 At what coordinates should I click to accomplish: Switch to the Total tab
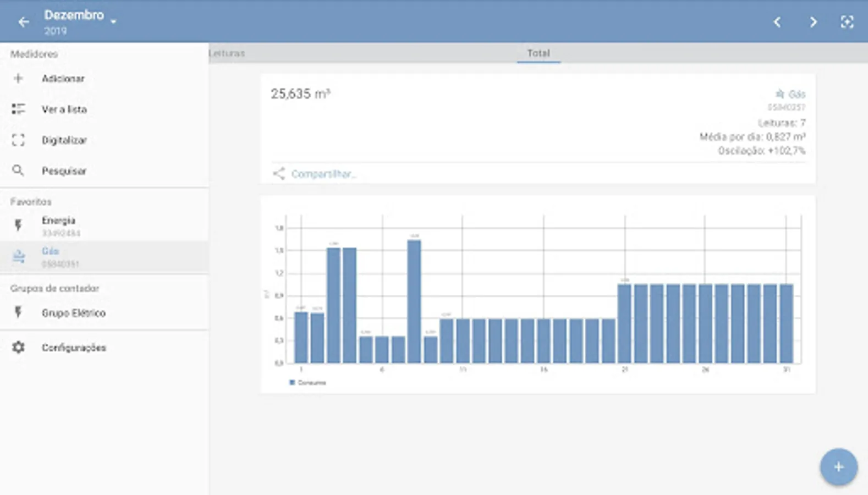(539, 53)
